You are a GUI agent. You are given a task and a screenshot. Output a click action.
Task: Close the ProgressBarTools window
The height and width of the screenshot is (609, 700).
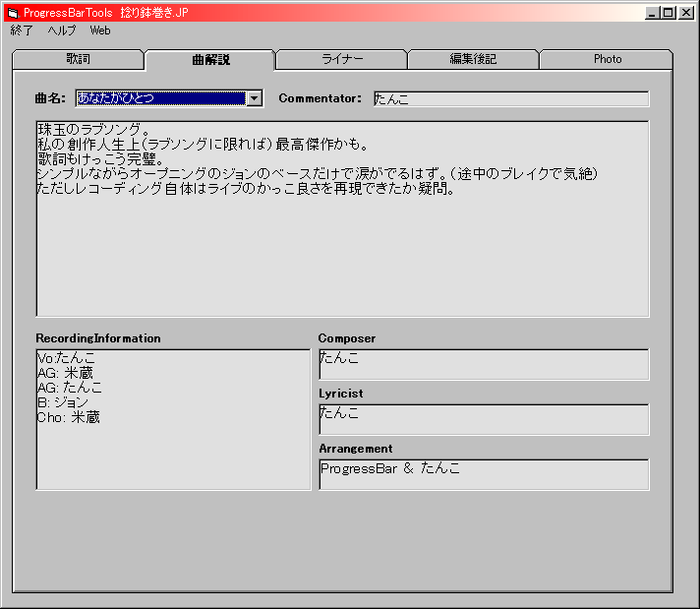click(685, 13)
